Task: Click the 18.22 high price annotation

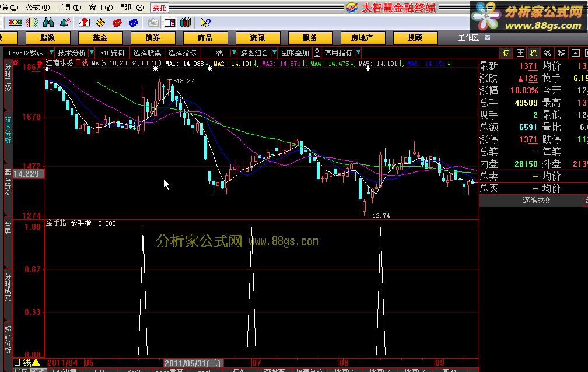Action: coord(185,81)
